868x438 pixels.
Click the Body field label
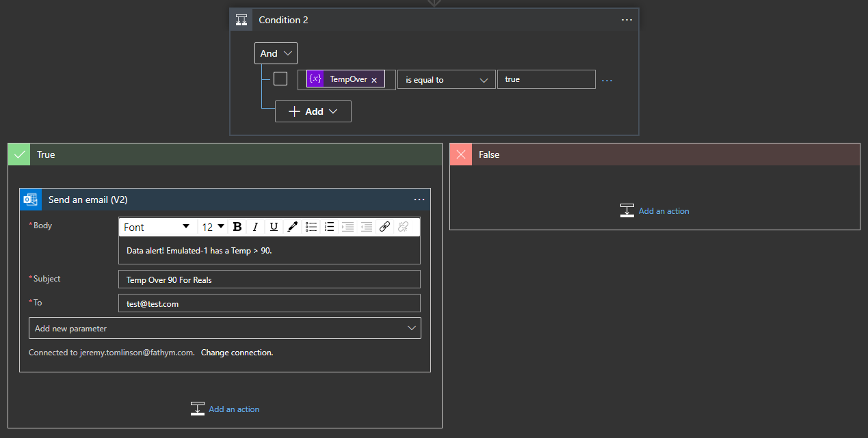(x=42, y=225)
